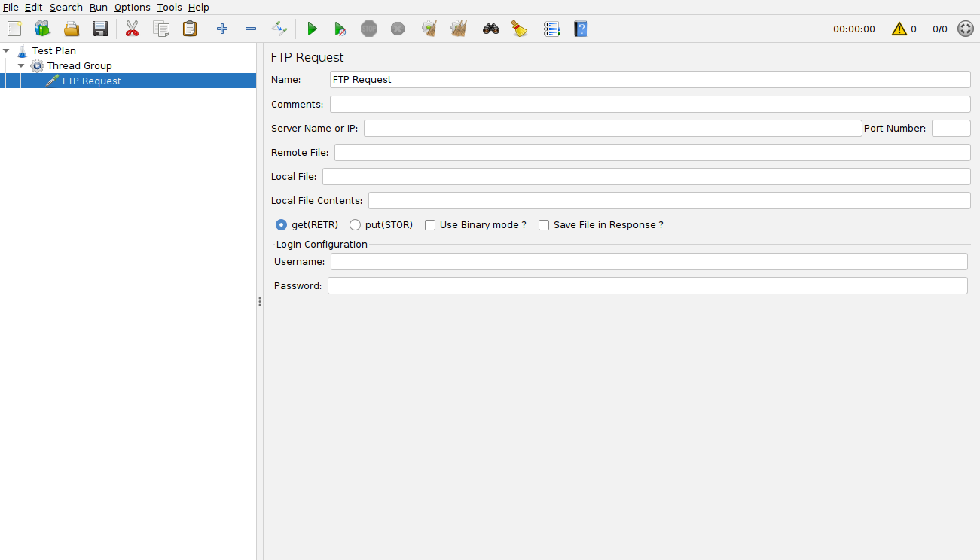Click the Reset Search broom icon
The width and height of the screenshot is (980, 560).
(520, 29)
